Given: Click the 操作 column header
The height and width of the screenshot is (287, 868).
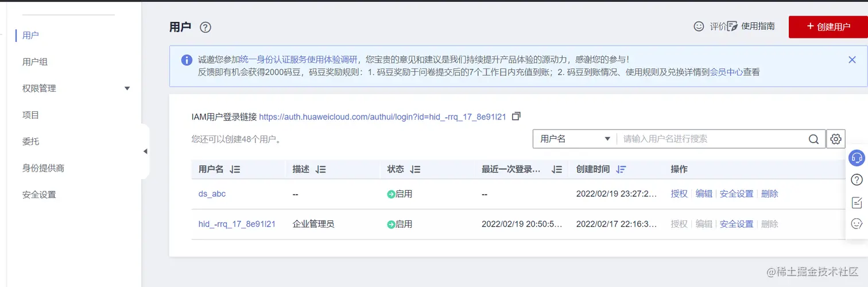Looking at the screenshot, I should [x=679, y=169].
